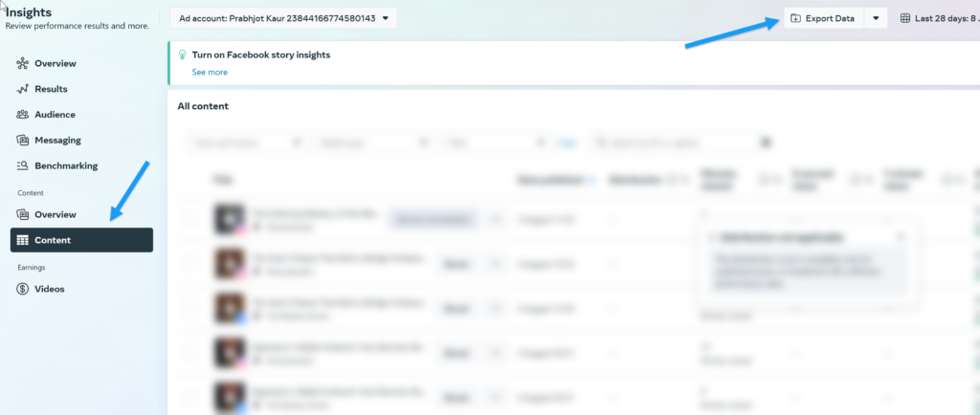The width and height of the screenshot is (980, 415).
Task: Click the Export Data button
Action: coord(822,18)
